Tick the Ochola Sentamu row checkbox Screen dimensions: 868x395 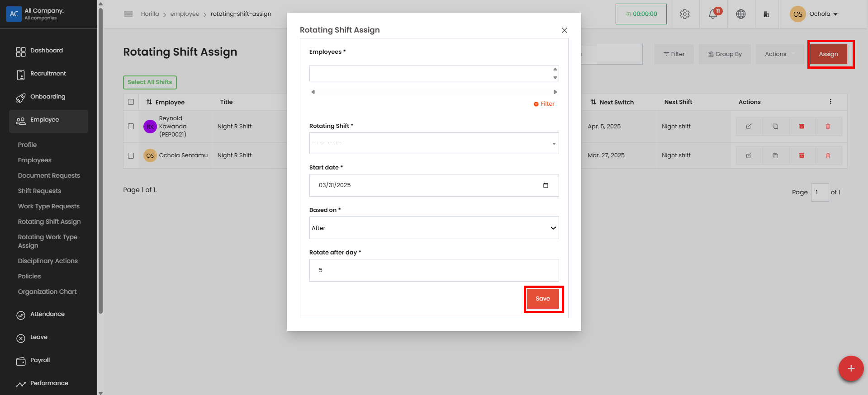coord(131,155)
